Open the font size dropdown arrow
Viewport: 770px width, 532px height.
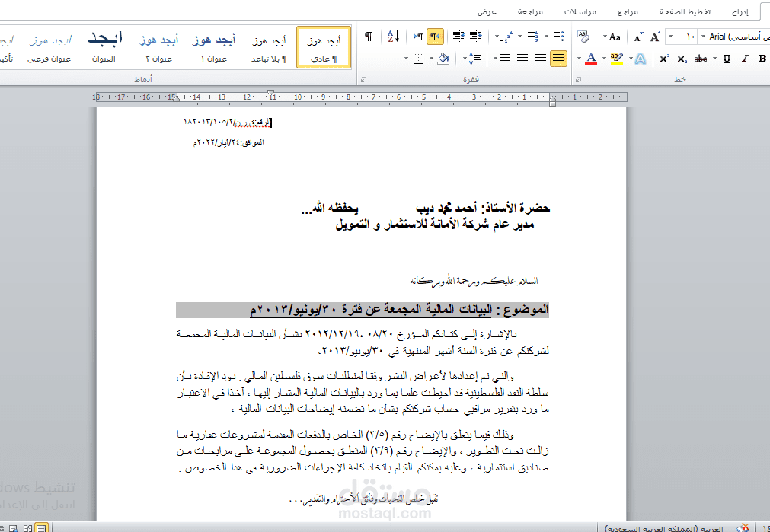670,37
